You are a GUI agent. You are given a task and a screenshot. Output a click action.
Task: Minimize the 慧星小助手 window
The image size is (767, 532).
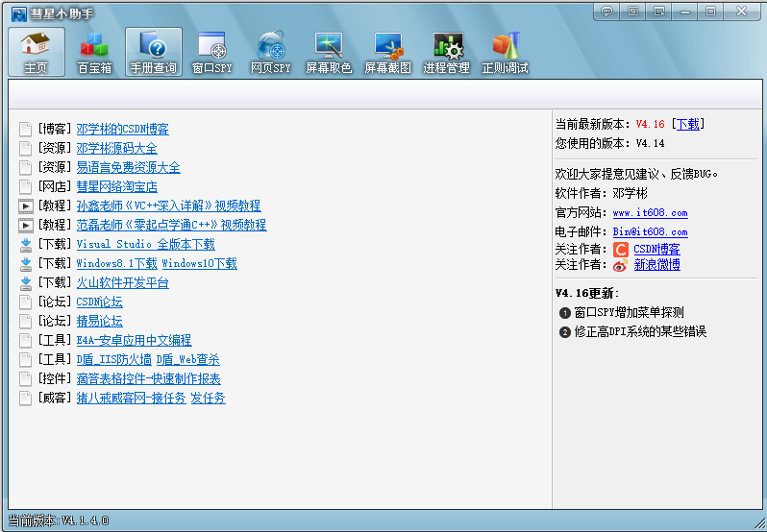coord(684,12)
